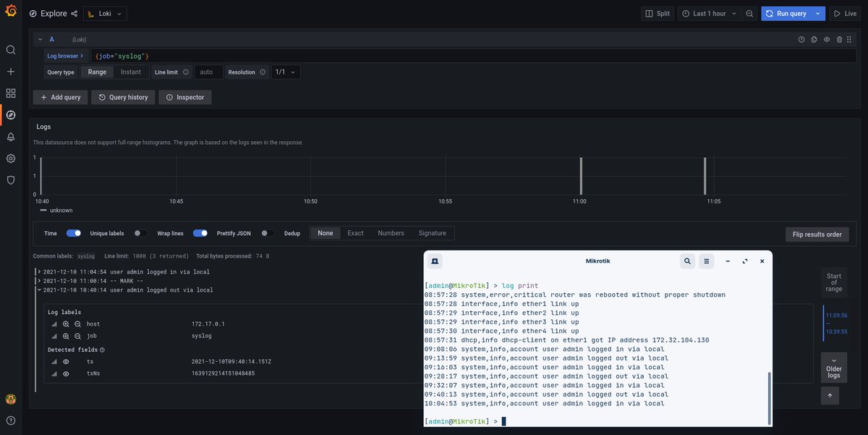Image resolution: width=868 pixels, height=435 pixels.
Task: Grab the query A drag handle
Action: click(x=849, y=39)
